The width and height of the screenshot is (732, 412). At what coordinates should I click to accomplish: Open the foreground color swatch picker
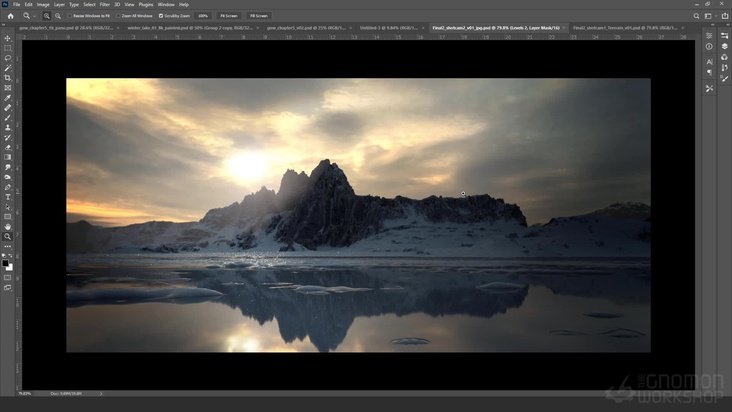point(5,264)
